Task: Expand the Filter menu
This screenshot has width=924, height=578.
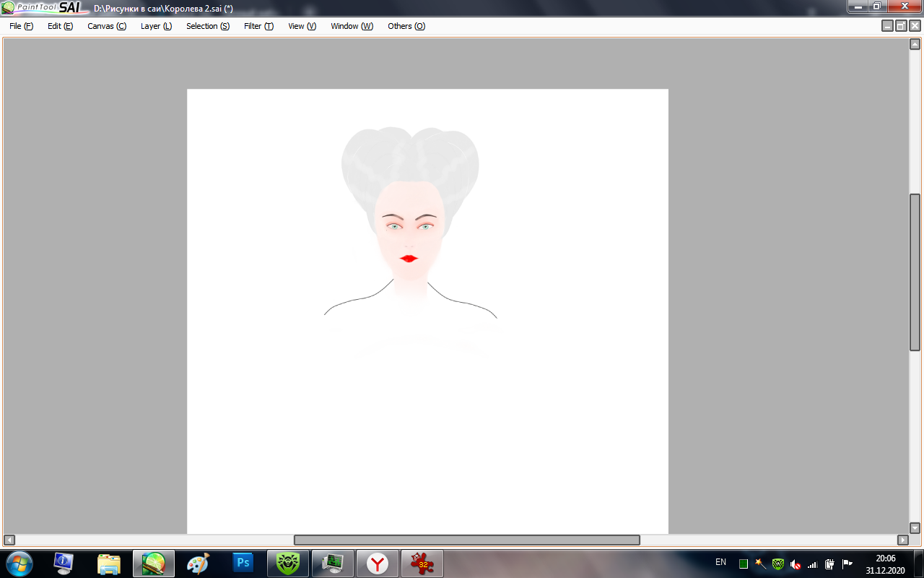Action: [258, 26]
